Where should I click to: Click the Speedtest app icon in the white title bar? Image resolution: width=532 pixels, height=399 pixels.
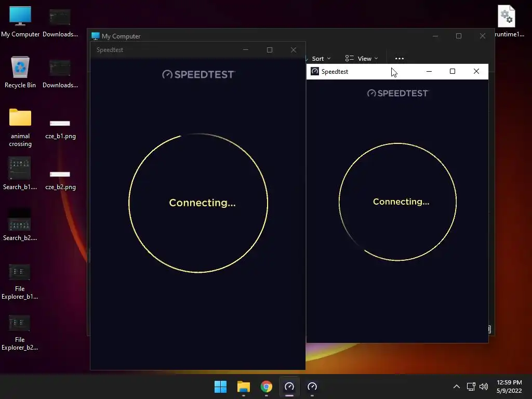315,71
